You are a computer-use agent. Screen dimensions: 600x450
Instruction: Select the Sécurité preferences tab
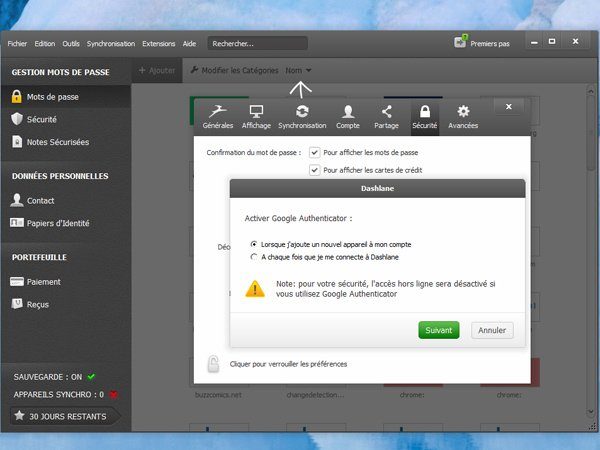coord(425,117)
